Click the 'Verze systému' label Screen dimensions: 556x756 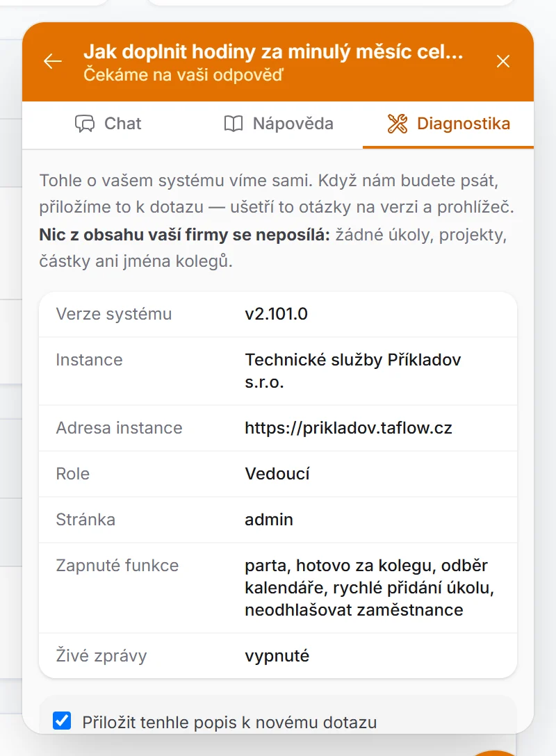pyautogui.click(x=114, y=314)
